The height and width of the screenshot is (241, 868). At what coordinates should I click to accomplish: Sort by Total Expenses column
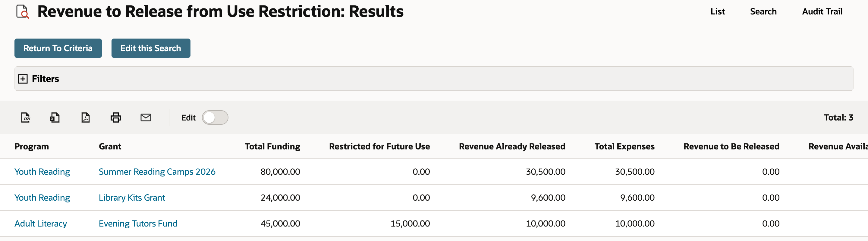[x=624, y=146]
